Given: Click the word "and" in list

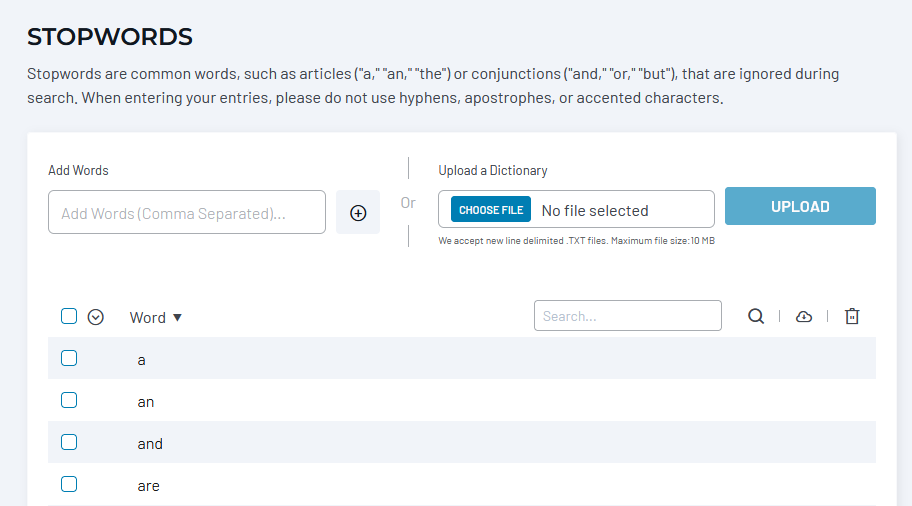Looking at the screenshot, I should tap(150, 444).
